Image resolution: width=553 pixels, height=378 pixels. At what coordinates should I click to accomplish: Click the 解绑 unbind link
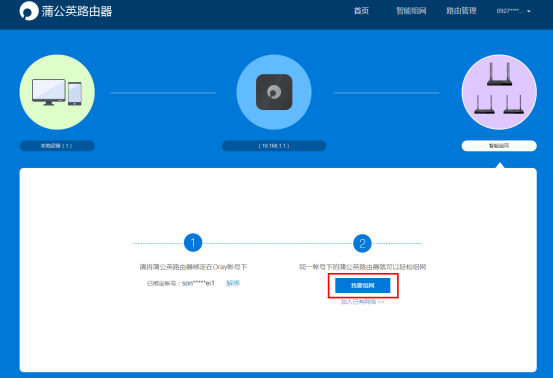click(x=233, y=283)
